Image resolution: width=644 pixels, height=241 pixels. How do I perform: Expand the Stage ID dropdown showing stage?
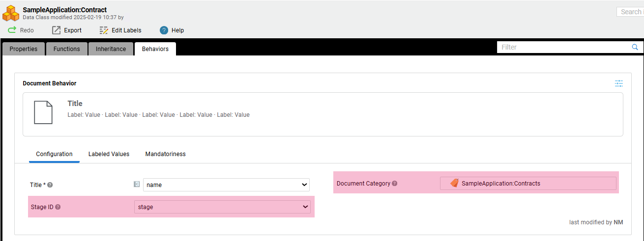coord(222,207)
